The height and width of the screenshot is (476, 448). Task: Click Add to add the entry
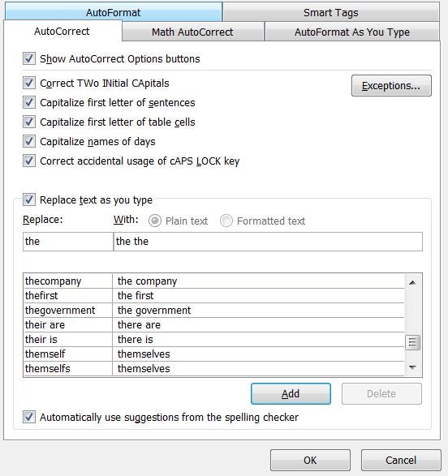click(291, 393)
